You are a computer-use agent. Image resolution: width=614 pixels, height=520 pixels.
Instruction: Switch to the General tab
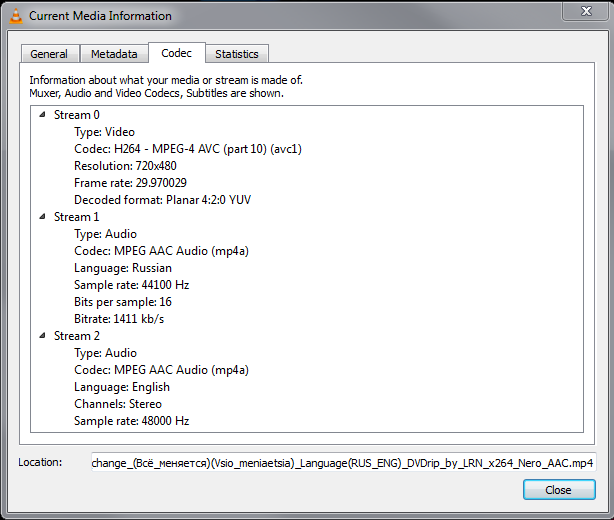49,54
